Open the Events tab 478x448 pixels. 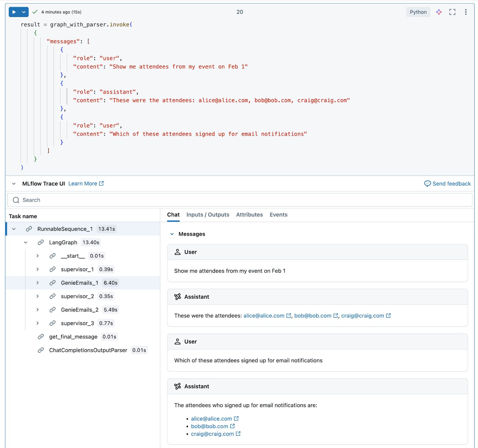pos(278,215)
